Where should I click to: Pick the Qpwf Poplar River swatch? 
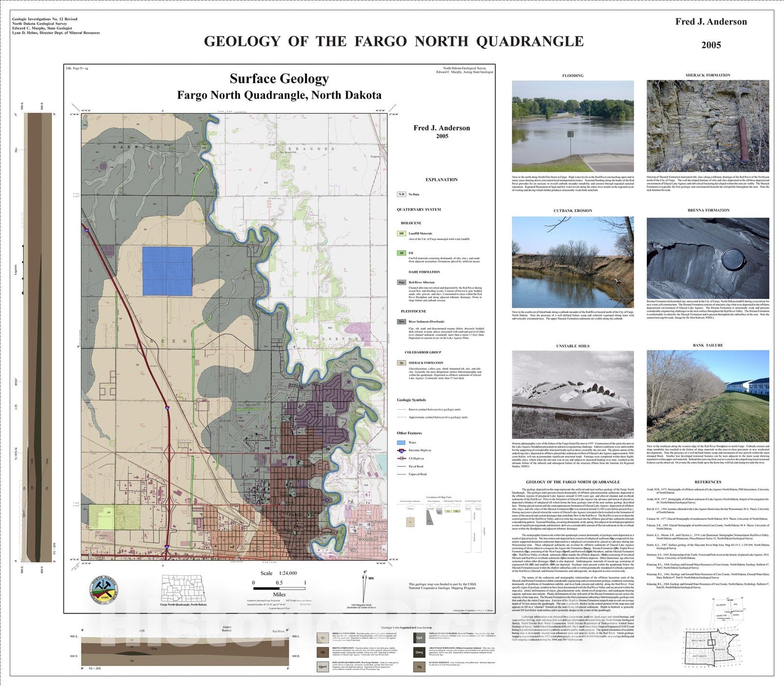[x=322, y=666]
